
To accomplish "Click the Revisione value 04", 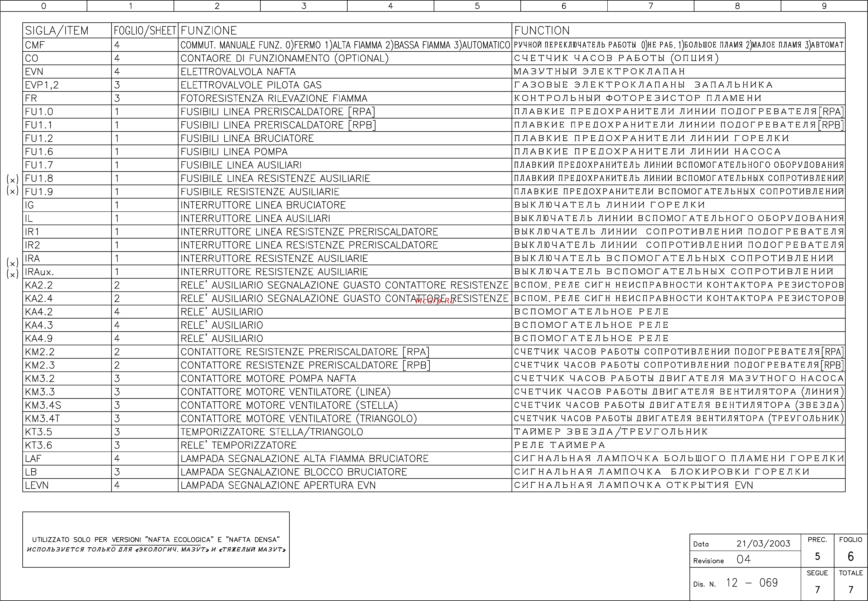I will [x=744, y=559].
